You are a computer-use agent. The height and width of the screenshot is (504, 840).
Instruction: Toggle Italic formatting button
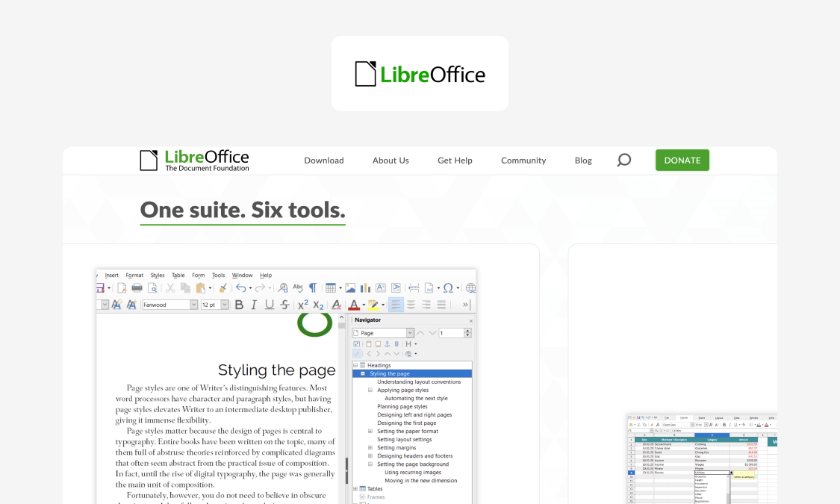(x=254, y=305)
